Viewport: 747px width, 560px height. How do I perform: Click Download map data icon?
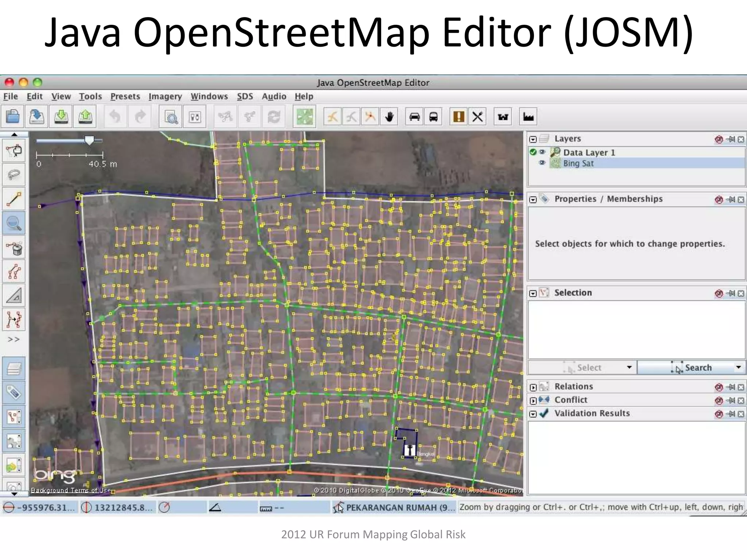click(x=61, y=117)
